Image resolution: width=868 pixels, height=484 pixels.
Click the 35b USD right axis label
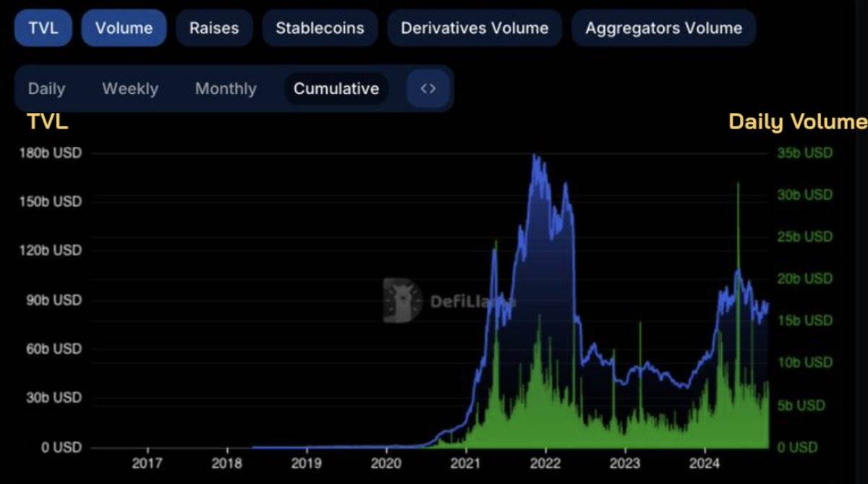(x=805, y=153)
